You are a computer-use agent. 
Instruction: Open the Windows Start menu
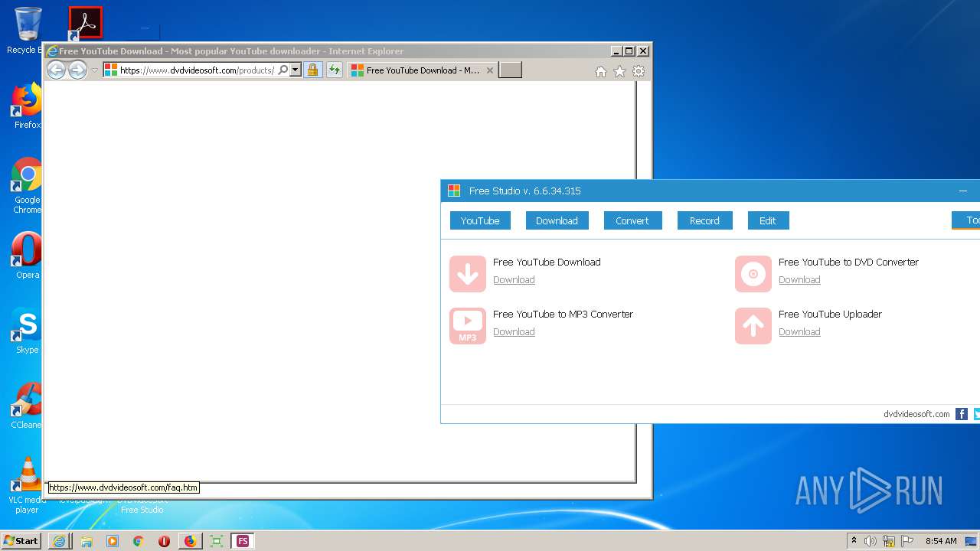21,540
